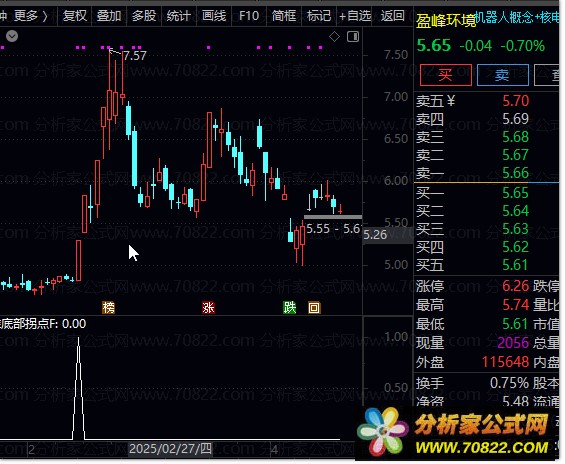The width and height of the screenshot is (565, 464).
Task: Click the 标记 toolbar item
Action: (319, 16)
